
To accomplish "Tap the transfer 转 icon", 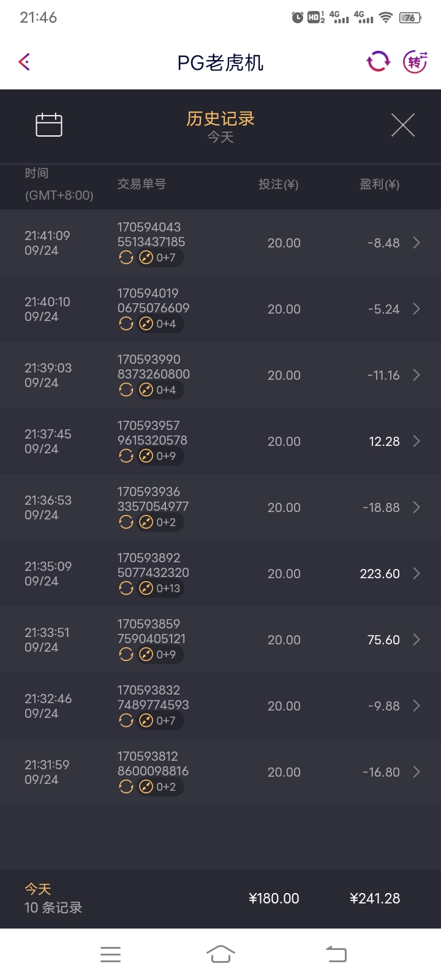I will 415,61.
